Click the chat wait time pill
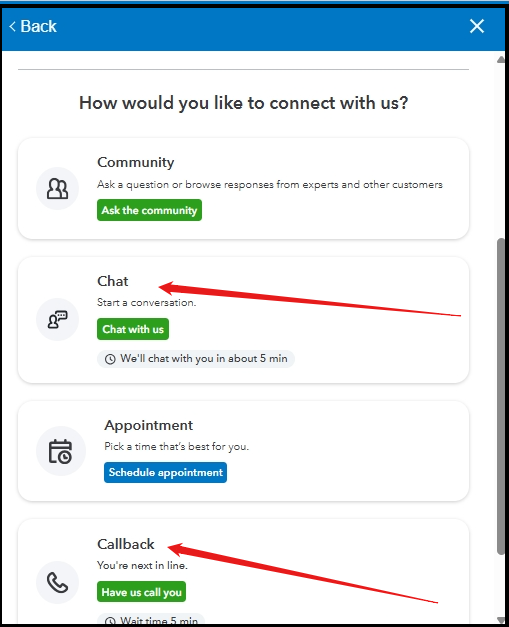The image size is (509, 627). [196, 359]
